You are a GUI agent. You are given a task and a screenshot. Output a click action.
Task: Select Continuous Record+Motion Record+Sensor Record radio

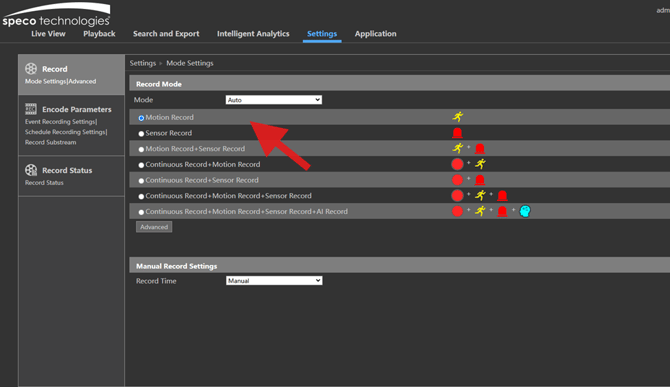coord(141,196)
